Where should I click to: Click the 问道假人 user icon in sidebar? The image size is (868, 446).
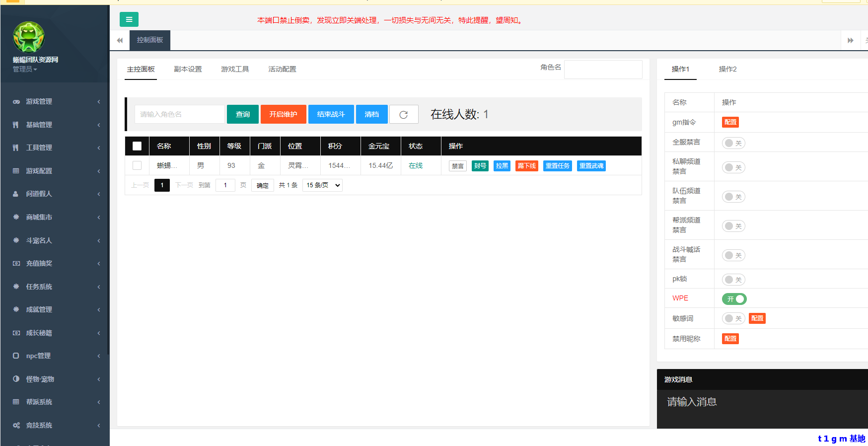(16, 194)
